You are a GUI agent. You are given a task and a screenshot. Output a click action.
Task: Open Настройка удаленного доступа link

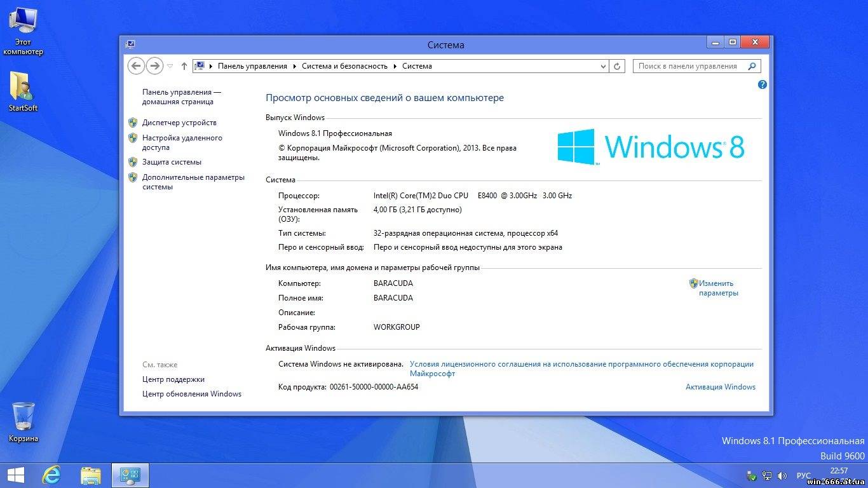[182, 142]
